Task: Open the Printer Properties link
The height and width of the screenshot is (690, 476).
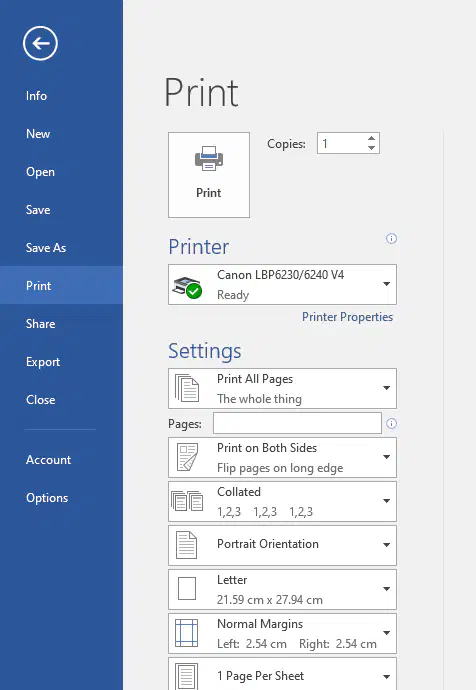Action: [347, 317]
